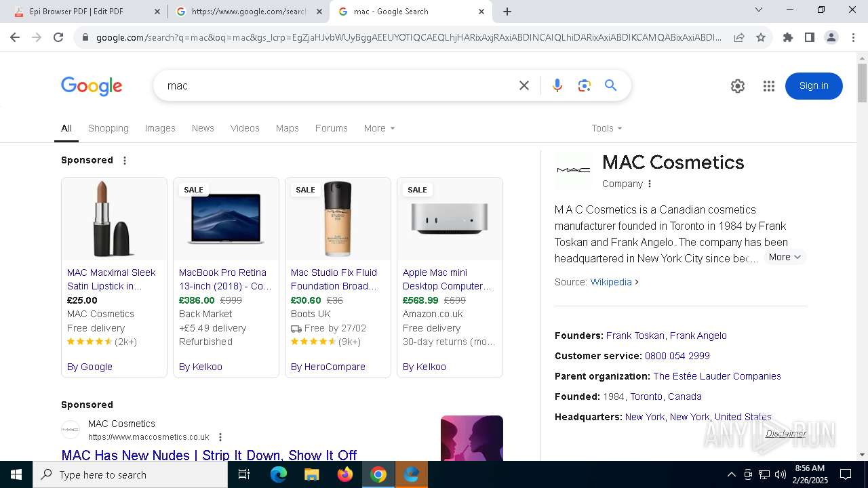Open MacBook Pro Retina 13-inch listing
This screenshot has width=868, height=488.
tap(225, 279)
